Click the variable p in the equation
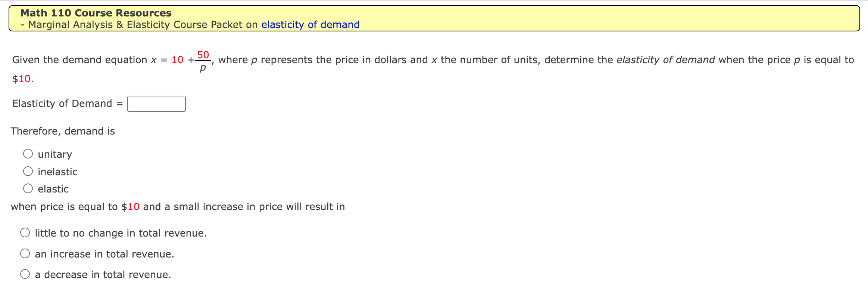Screen dimensions: 868x296 pos(203,67)
